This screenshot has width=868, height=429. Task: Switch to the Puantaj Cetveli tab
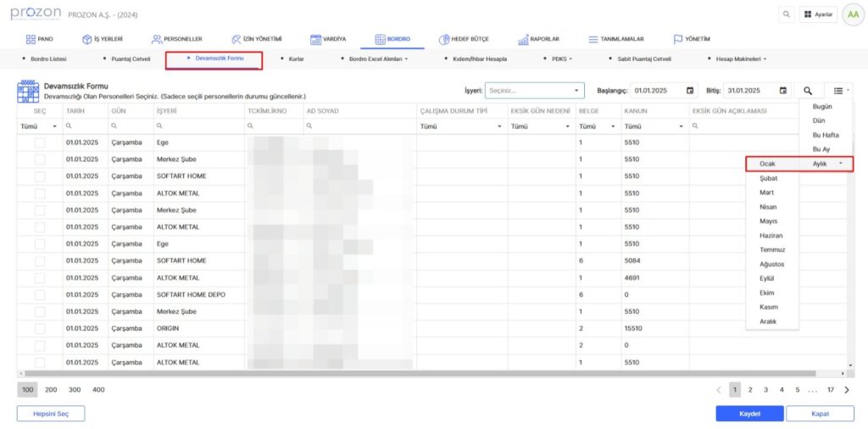[x=131, y=59]
